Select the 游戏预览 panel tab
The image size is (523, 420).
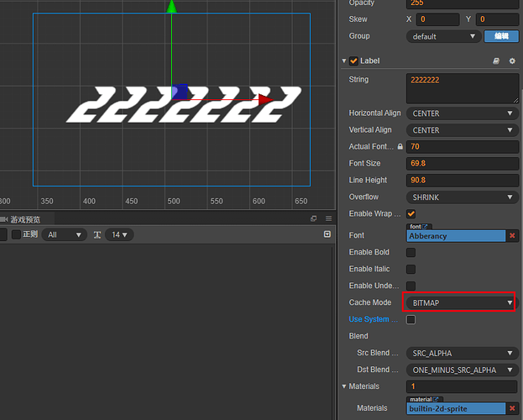25,219
